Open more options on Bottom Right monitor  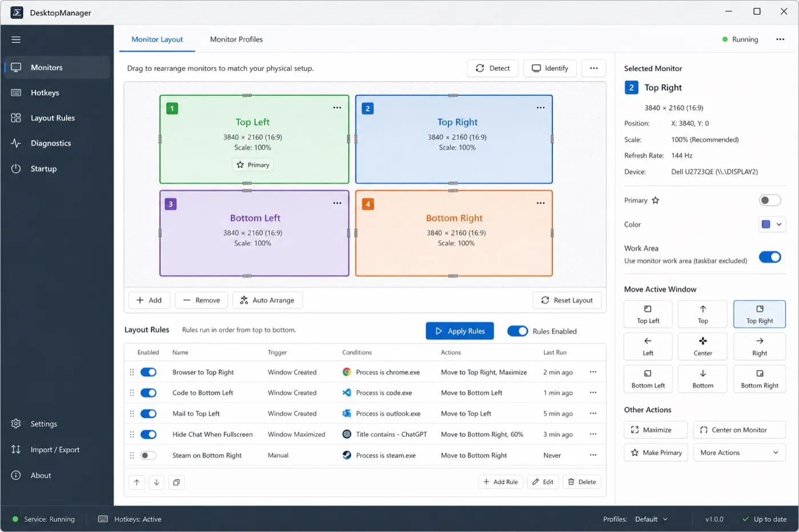[540, 204]
